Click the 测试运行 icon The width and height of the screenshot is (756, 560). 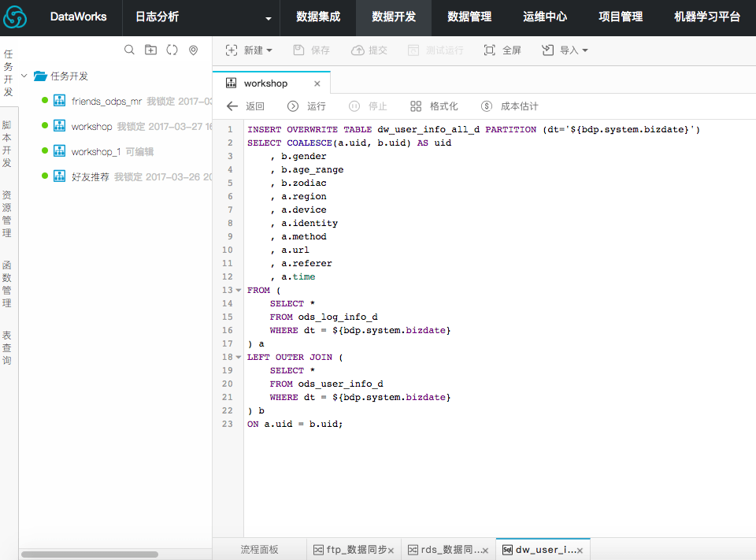[x=413, y=50]
